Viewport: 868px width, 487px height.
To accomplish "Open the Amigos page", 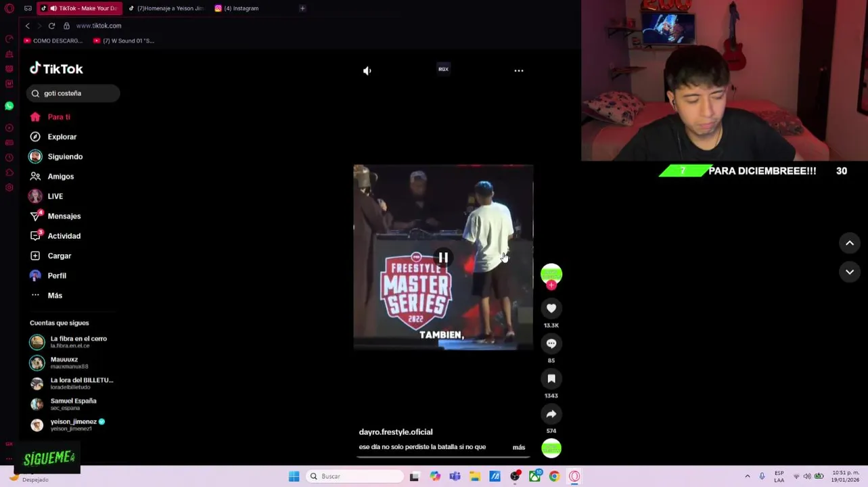I will click(x=61, y=177).
